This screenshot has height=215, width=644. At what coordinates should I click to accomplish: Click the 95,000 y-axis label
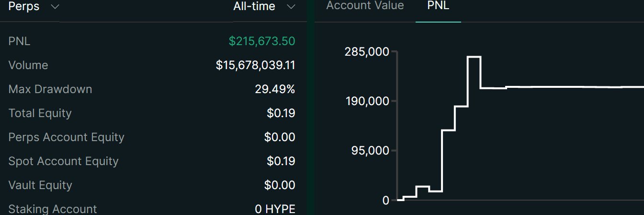click(369, 151)
